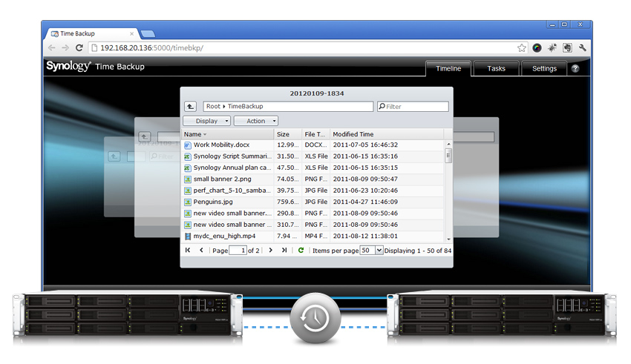Open the Time Backup help question-mark icon
The image size is (631, 364).
(x=575, y=68)
